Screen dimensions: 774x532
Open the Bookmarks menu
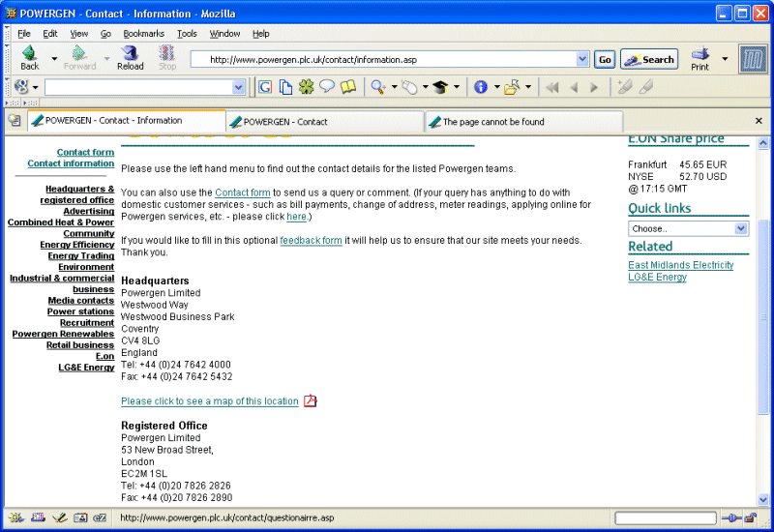143,34
